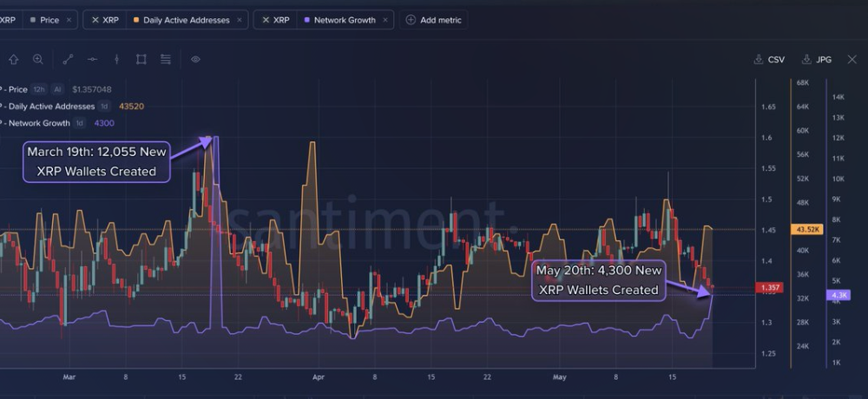The image size is (868, 399).
Task: Remove the Price metric chip
Action: click(x=69, y=20)
